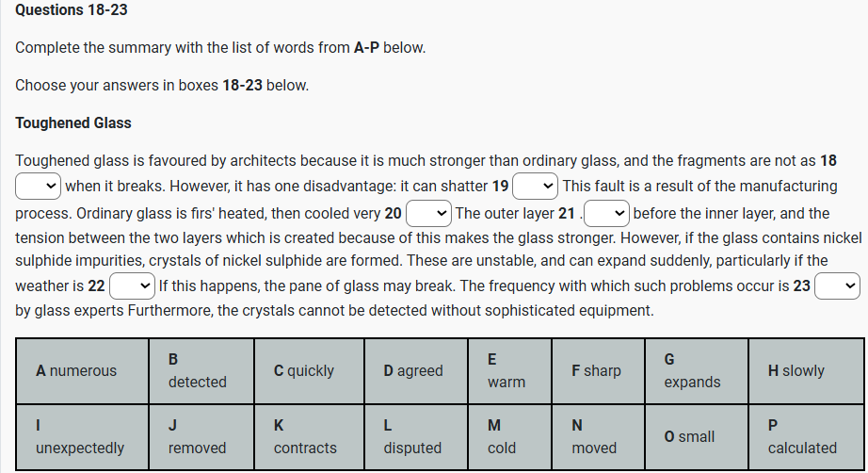Open the dropdown for question 19

536,186
